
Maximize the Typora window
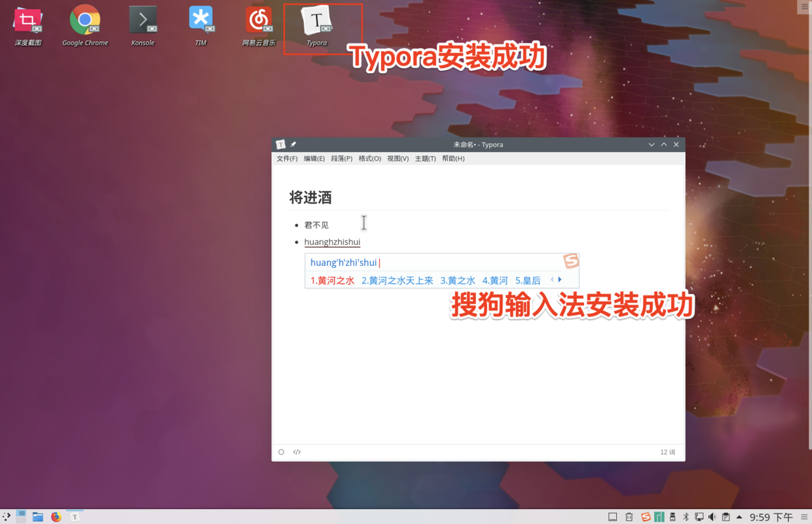coord(664,144)
